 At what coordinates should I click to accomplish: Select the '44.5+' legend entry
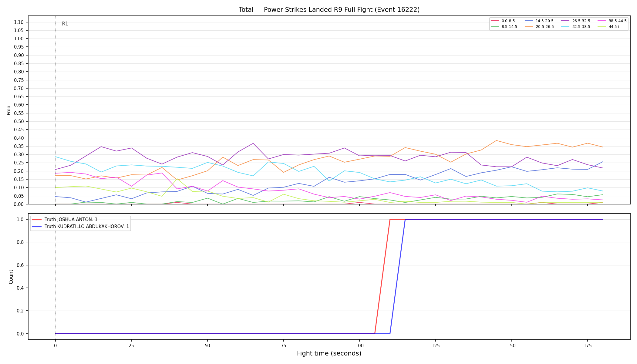tap(609, 27)
